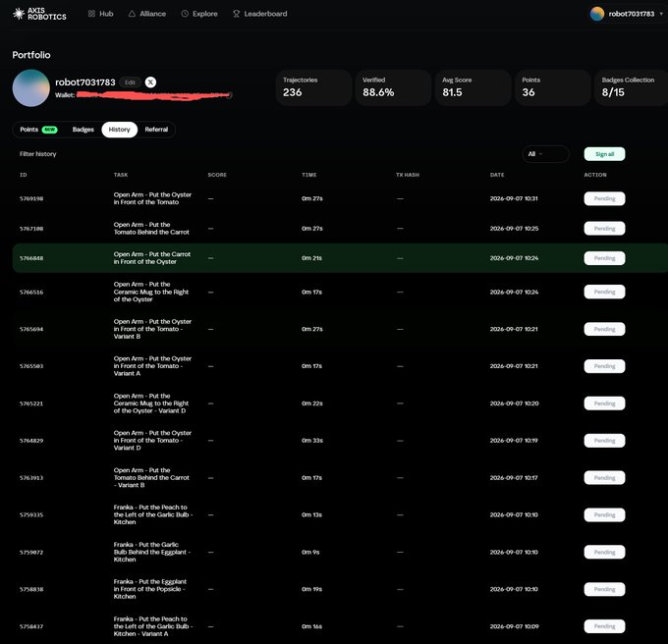Image resolution: width=668 pixels, height=644 pixels.
Task: Click the Axis Robotics logo
Action: tap(39, 14)
